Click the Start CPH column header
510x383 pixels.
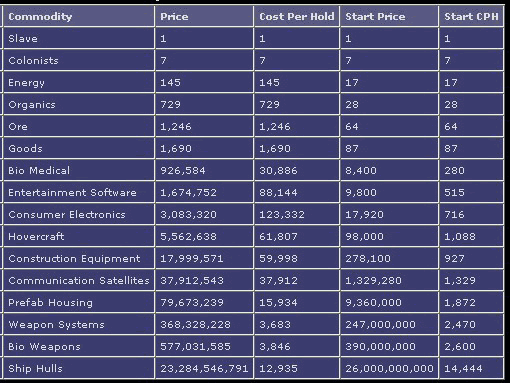[471, 16]
